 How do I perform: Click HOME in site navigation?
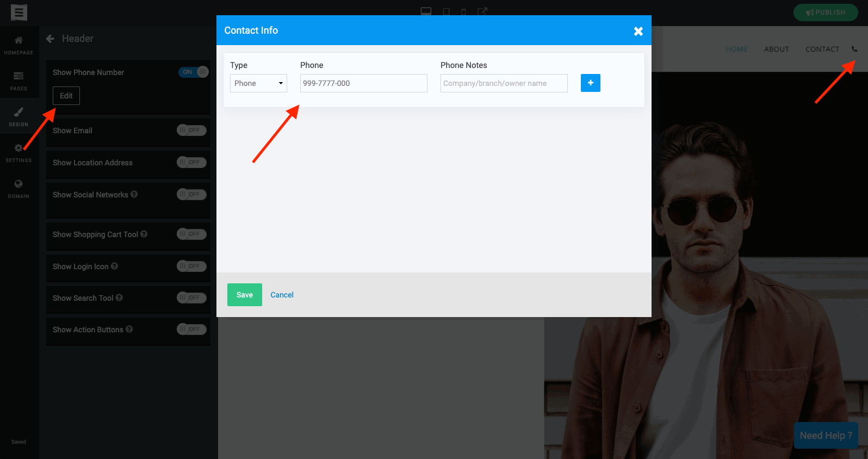(x=736, y=49)
